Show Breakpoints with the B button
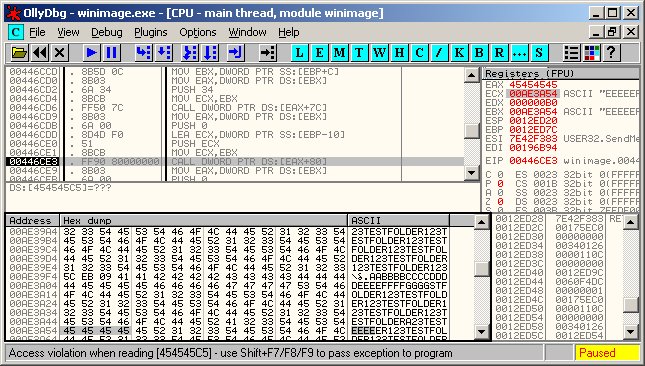 [479, 53]
